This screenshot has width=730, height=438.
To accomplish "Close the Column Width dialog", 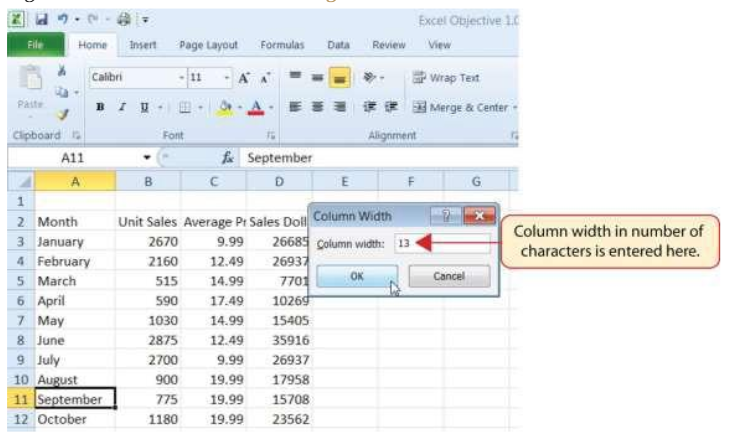I will [479, 216].
